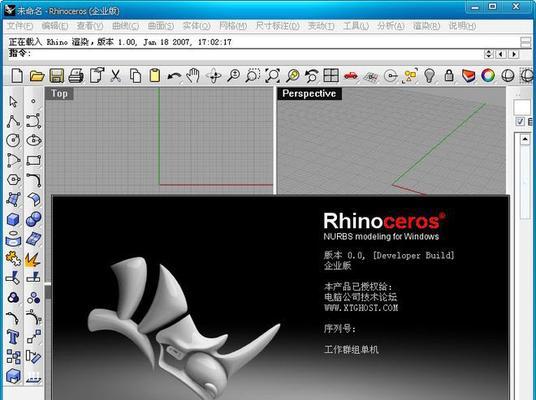The height and width of the screenshot is (400, 536).
Task: Click the layers icon in top toolbar
Action: pyautogui.click(x=469, y=76)
